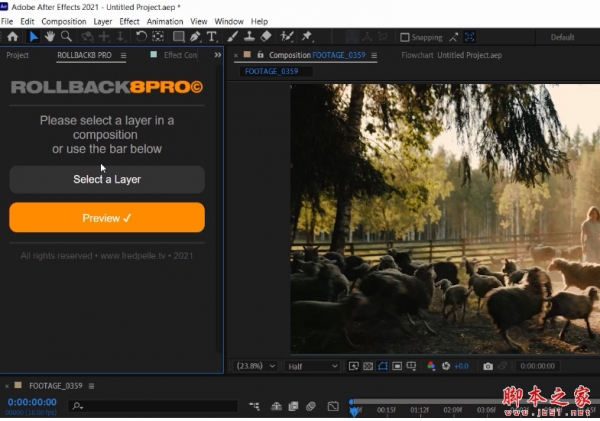Open the Composition menu

tap(64, 21)
